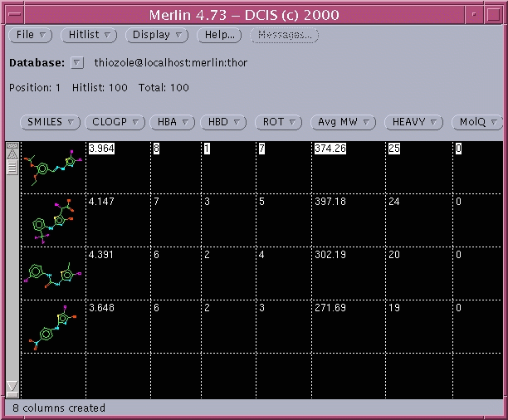Click the HBA value 8
The width and height of the screenshot is (508, 420).
(157, 149)
